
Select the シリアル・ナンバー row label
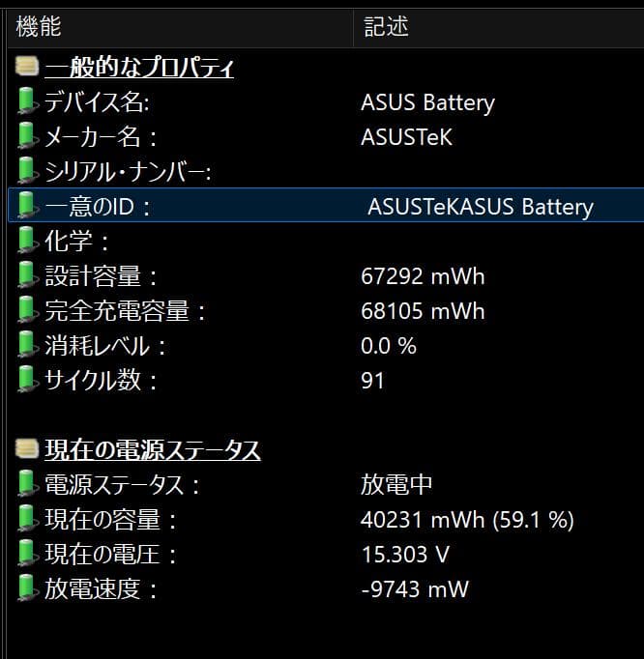(x=128, y=172)
